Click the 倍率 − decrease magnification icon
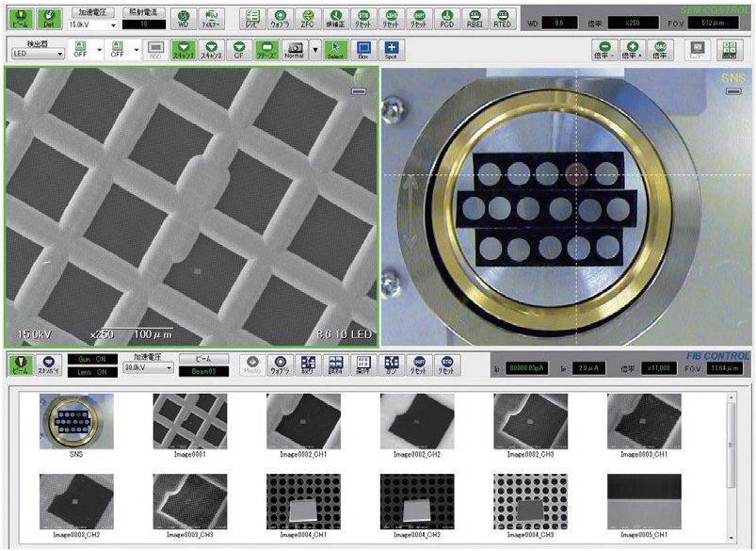Image resolution: width=756 pixels, height=551 pixels. click(603, 50)
